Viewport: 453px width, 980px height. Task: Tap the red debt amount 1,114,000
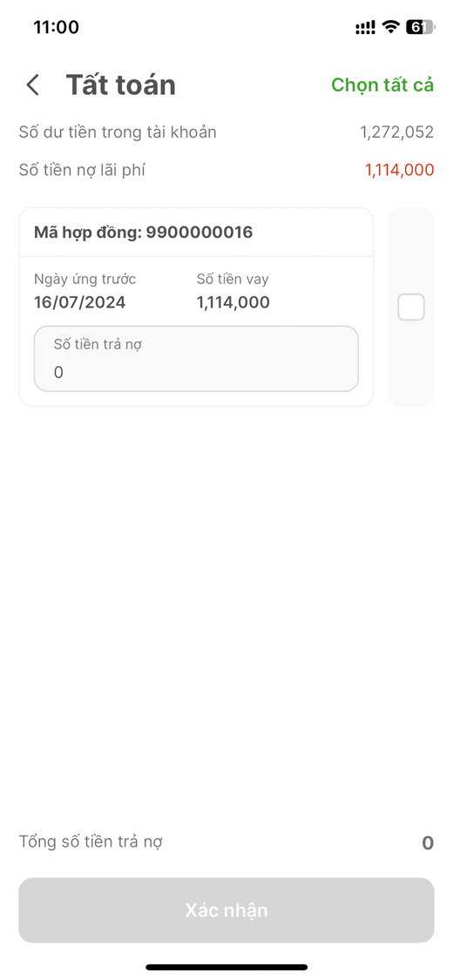tap(399, 170)
